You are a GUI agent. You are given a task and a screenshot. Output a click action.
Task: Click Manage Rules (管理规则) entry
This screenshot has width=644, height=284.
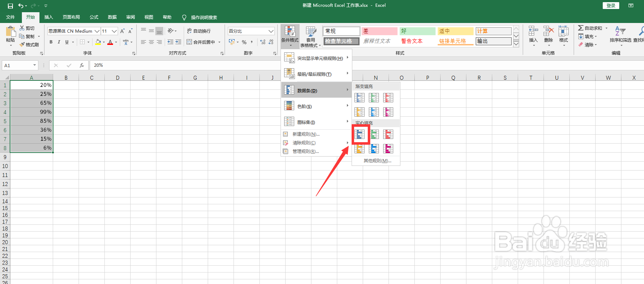click(x=316, y=152)
